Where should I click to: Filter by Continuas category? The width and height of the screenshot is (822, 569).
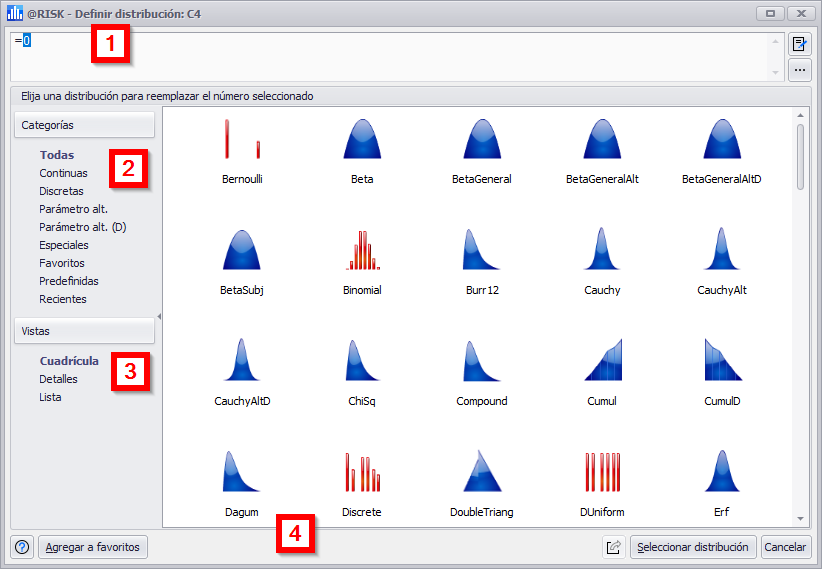(x=63, y=173)
